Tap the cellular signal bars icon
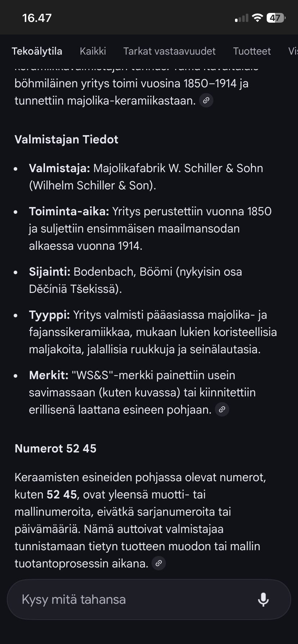This screenshot has width=298, height=644. coord(240,17)
